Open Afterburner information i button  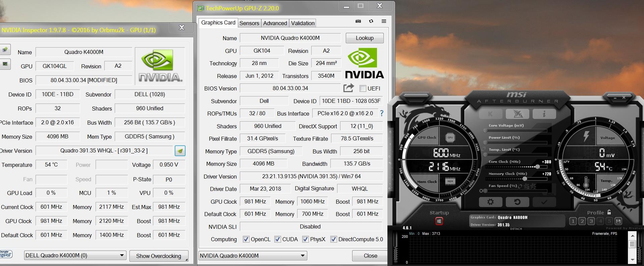(544, 114)
